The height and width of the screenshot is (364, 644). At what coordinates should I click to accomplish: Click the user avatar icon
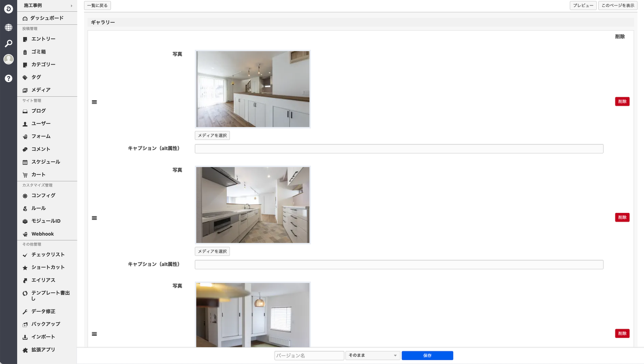click(9, 59)
